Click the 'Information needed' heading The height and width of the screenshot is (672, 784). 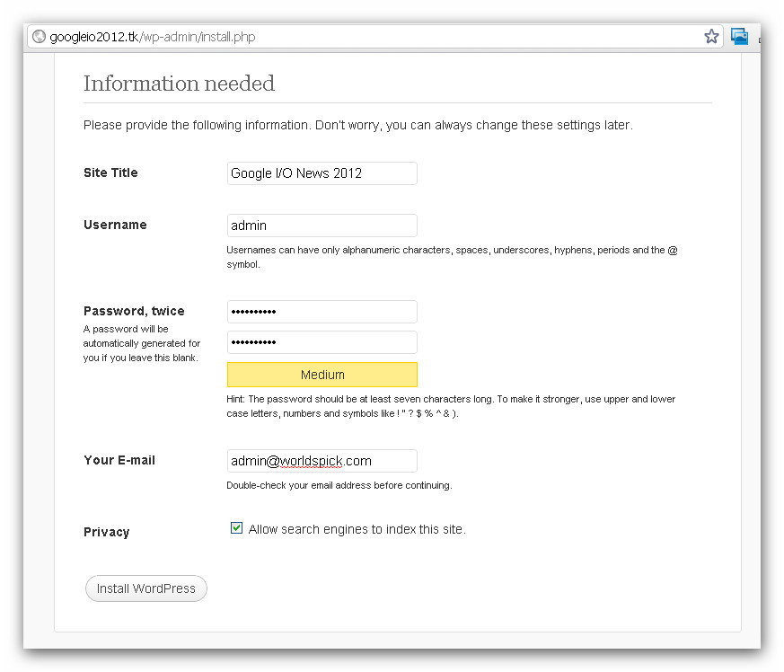coord(179,84)
